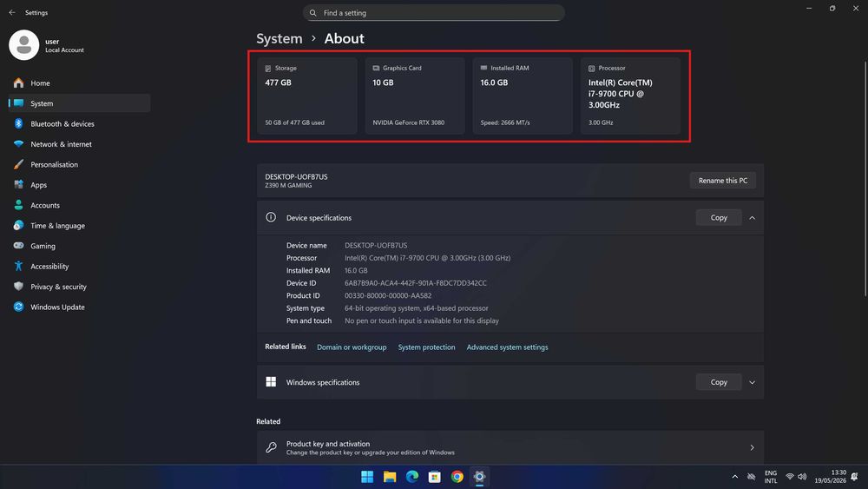The image size is (868, 489).
Task: Click the Z390 M GAMING text
Action: click(x=288, y=186)
